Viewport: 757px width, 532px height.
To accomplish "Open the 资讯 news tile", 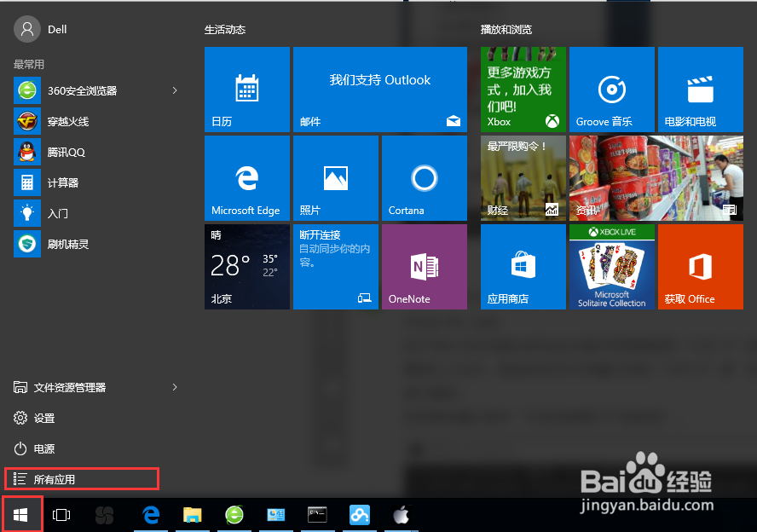I will click(656, 178).
